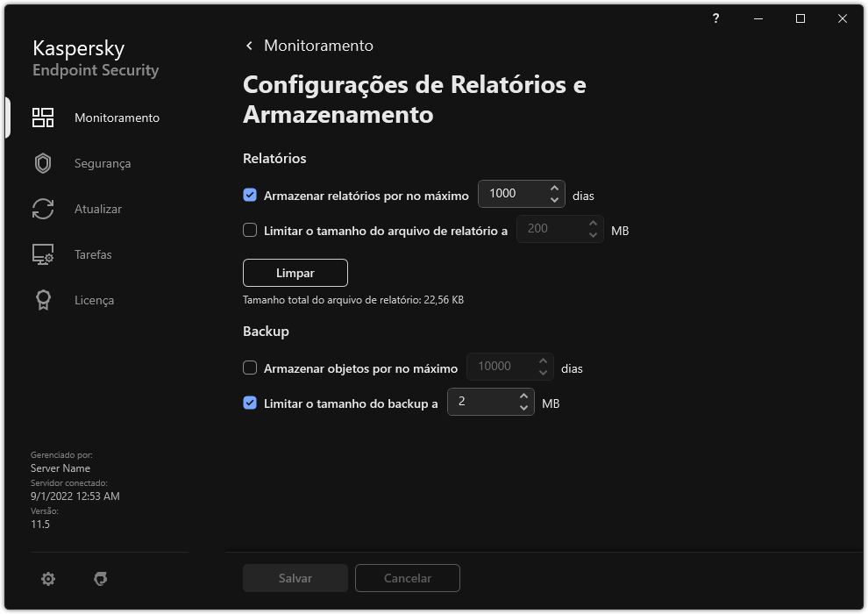Open the Monitoramento section icon

coord(42,117)
